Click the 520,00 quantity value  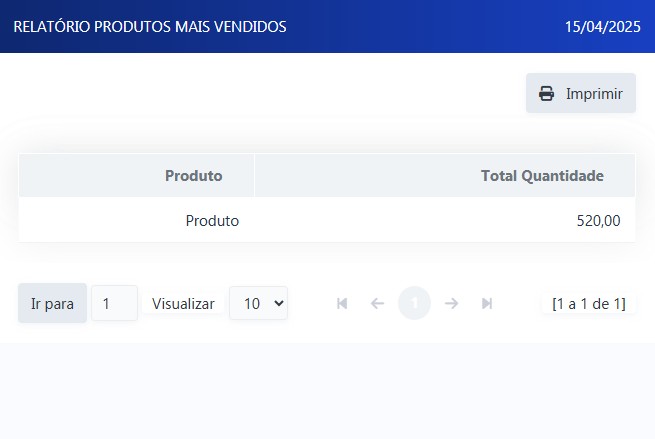pos(598,221)
